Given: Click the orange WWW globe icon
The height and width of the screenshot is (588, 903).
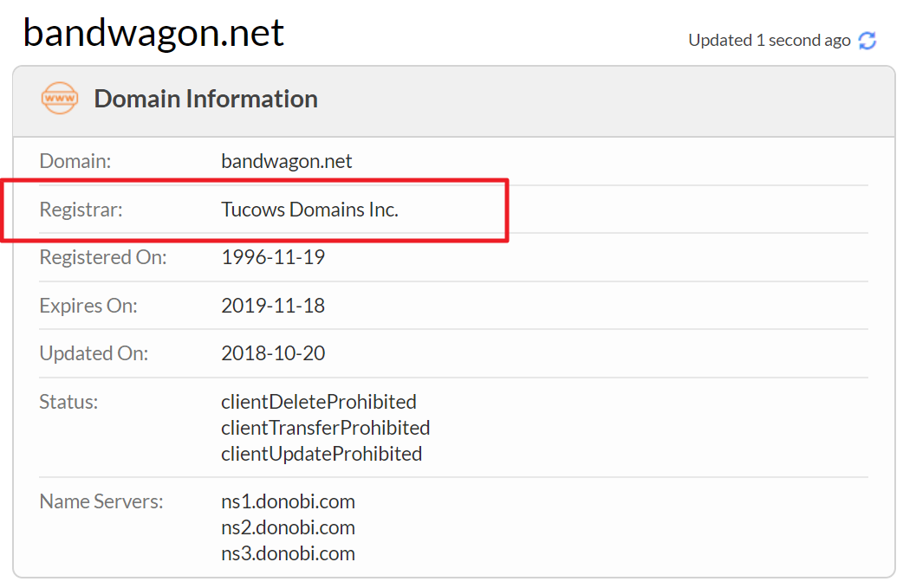Looking at the screenshot, I should tap(60, 99).
